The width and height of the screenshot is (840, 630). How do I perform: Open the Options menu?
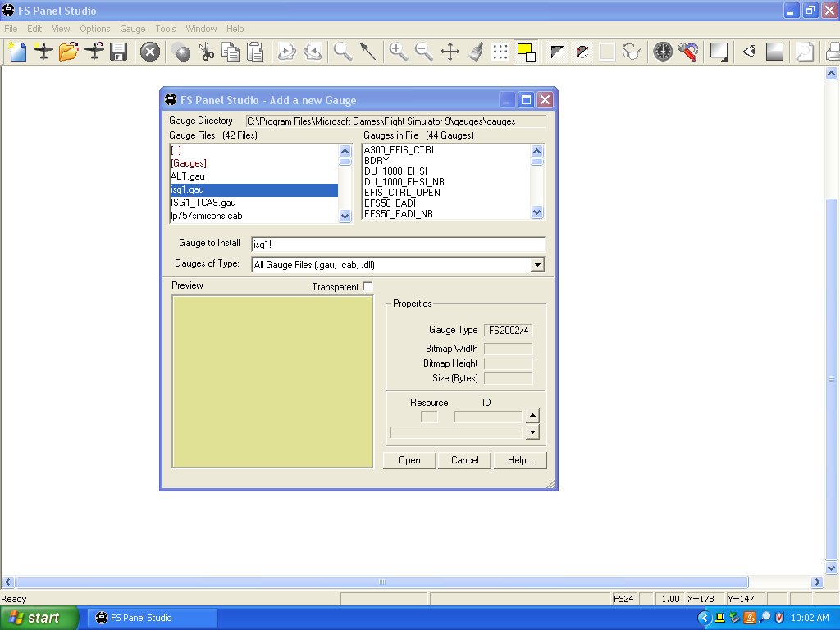95,29
